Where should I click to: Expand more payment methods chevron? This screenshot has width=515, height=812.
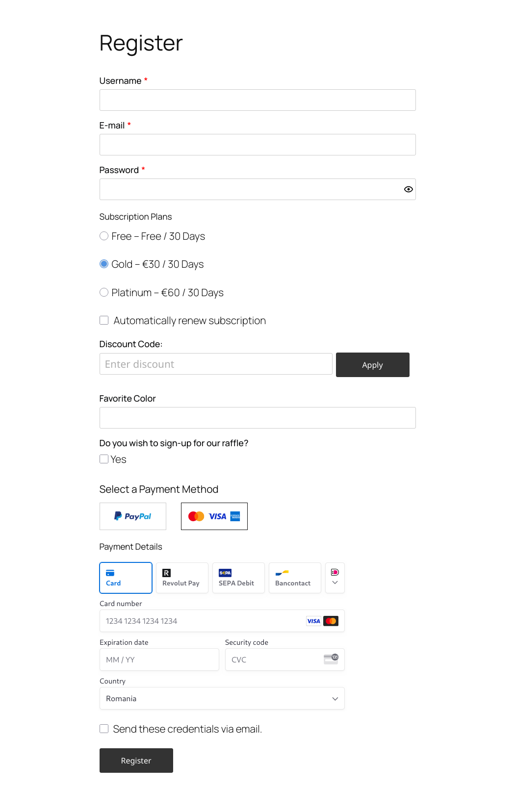point(335,578)
